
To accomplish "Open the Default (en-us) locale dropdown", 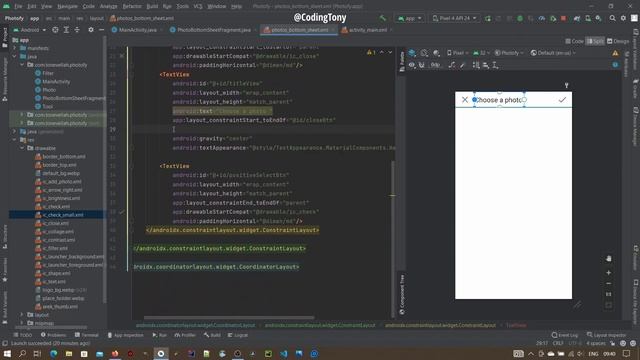I will coord(553,53).
